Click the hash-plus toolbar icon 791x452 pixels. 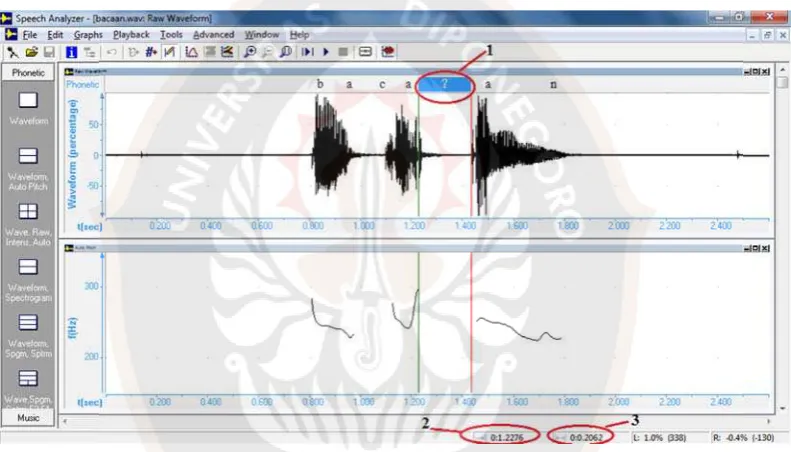coord(151,52)
